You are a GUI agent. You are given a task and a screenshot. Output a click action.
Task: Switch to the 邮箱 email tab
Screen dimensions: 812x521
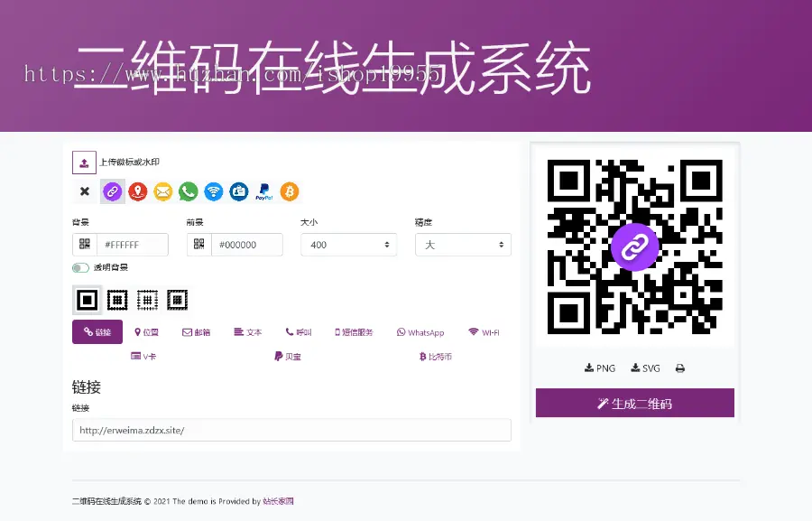click(x=197, y=332)
